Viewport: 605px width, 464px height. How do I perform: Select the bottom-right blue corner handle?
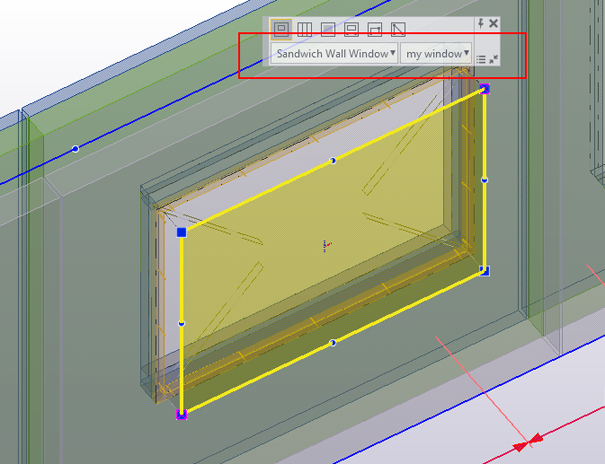pos(485,271)
